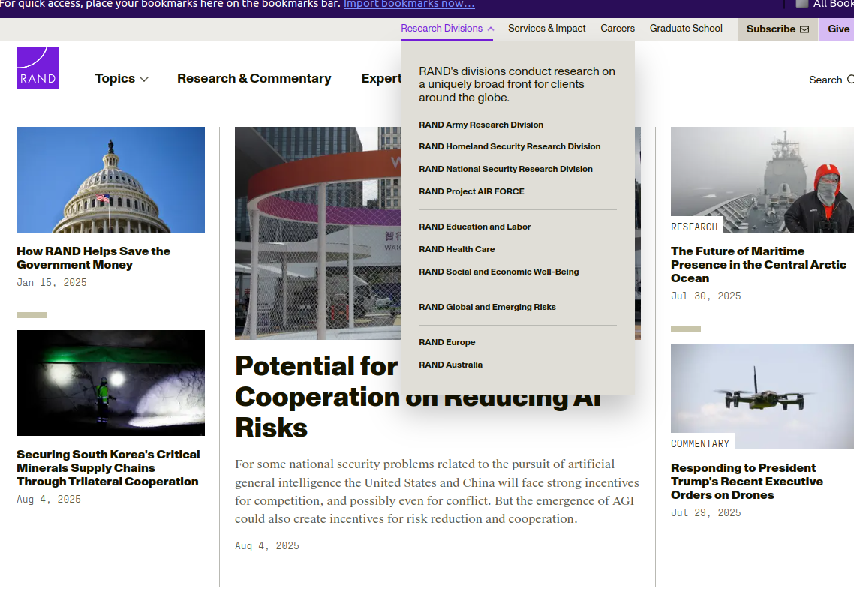Open Research & Commentary menu
The image size is (854, 616).
254,79
